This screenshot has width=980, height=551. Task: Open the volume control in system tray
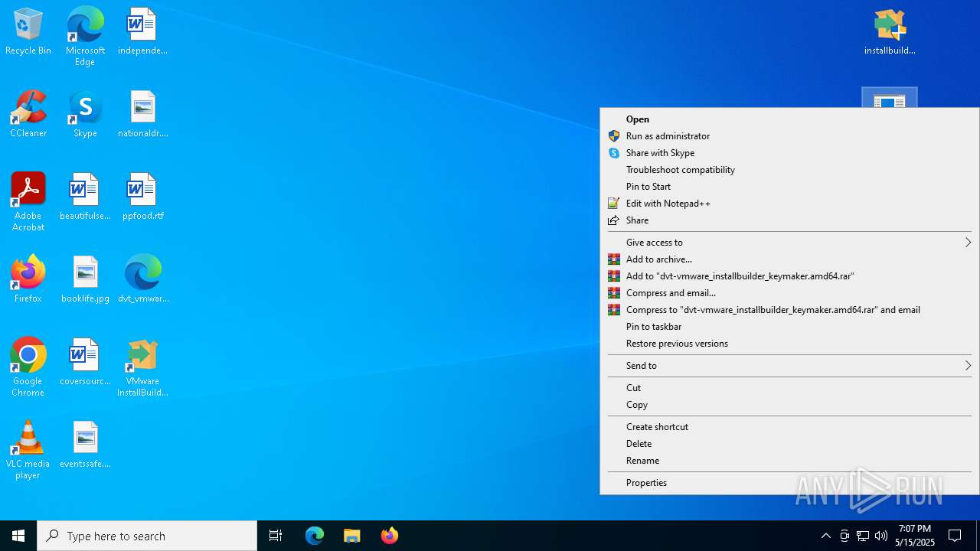tap(881, 536)
